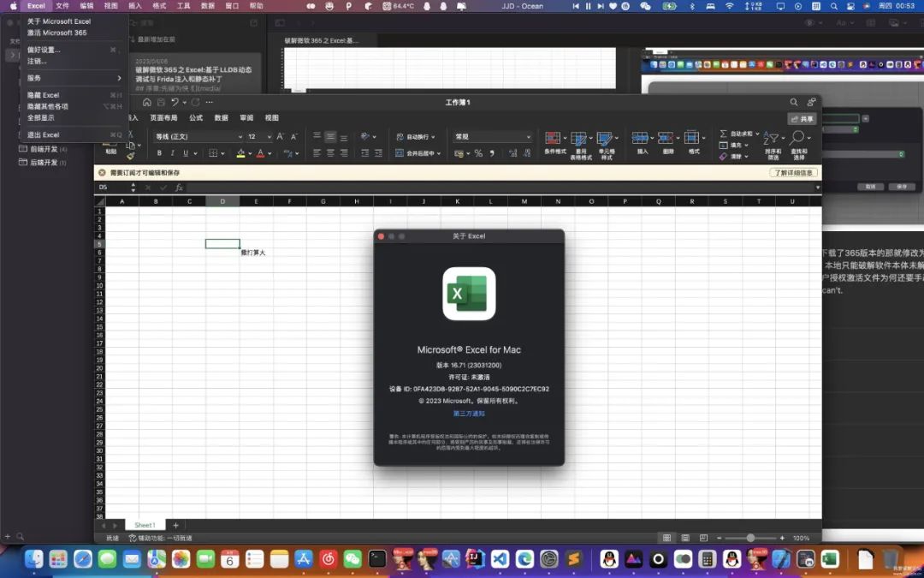Click the 了解详细信息 button
Image resolution: width=924 pixels, height=578 pixels.
793,173
